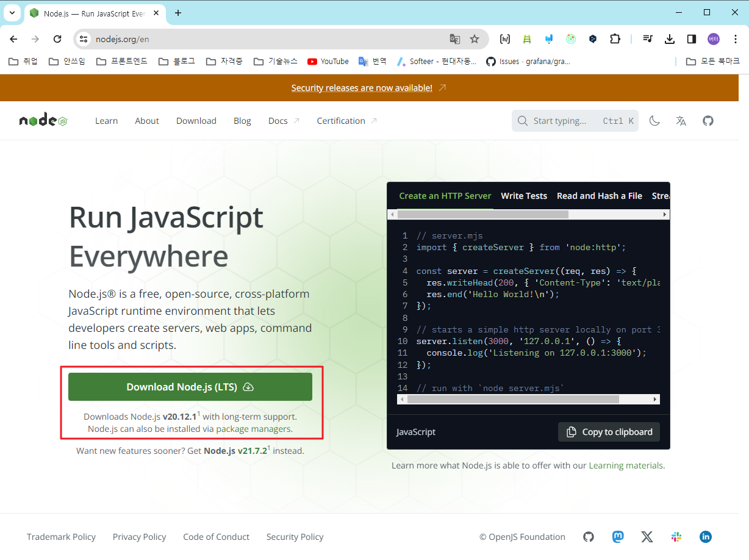Open the blue bar-chart extension
This screenshot has width=749, height=560.
click(549, 39)
